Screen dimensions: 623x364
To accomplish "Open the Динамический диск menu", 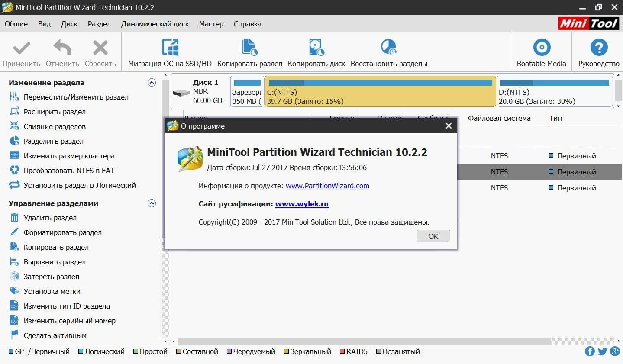I will pos(155,24).
